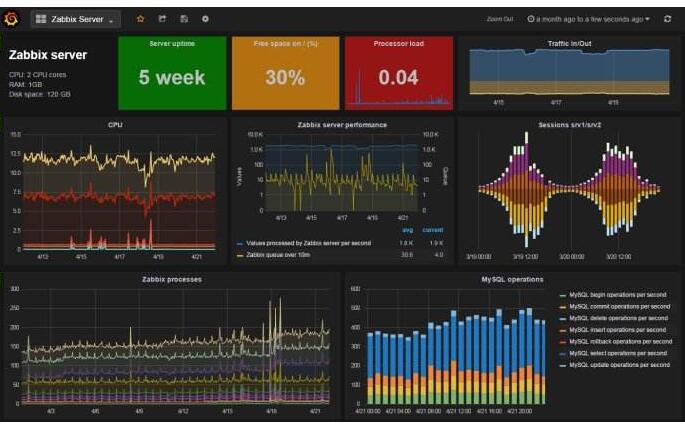
Task: Click the Traffic In/Out area graph
Action: tap(569, 72)
